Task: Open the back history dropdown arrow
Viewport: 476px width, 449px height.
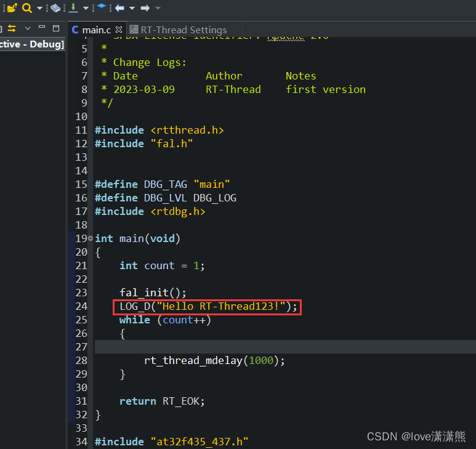Action: tap(132, 8)
